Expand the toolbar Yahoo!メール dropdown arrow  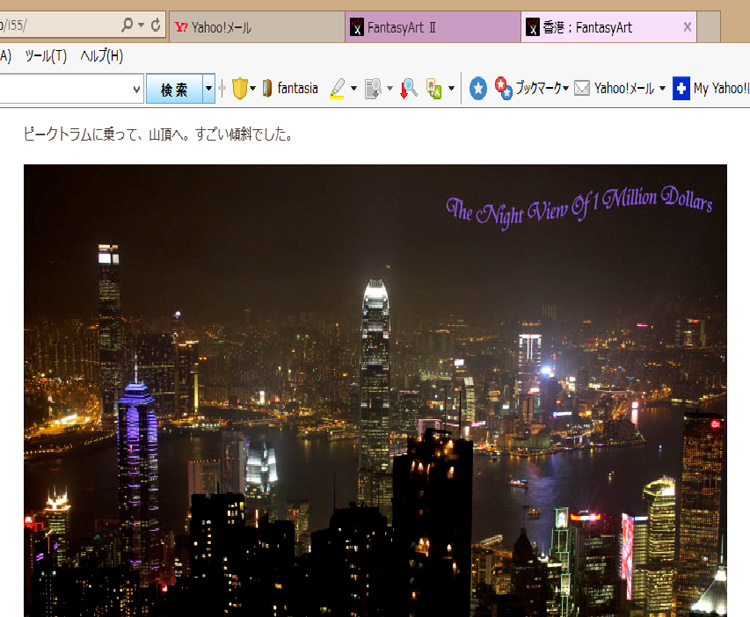662,88
